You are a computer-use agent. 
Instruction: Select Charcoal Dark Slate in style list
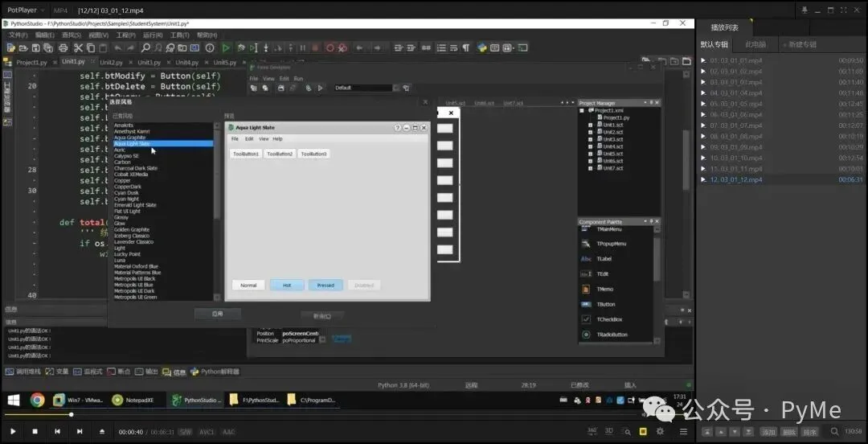(136, 168)
